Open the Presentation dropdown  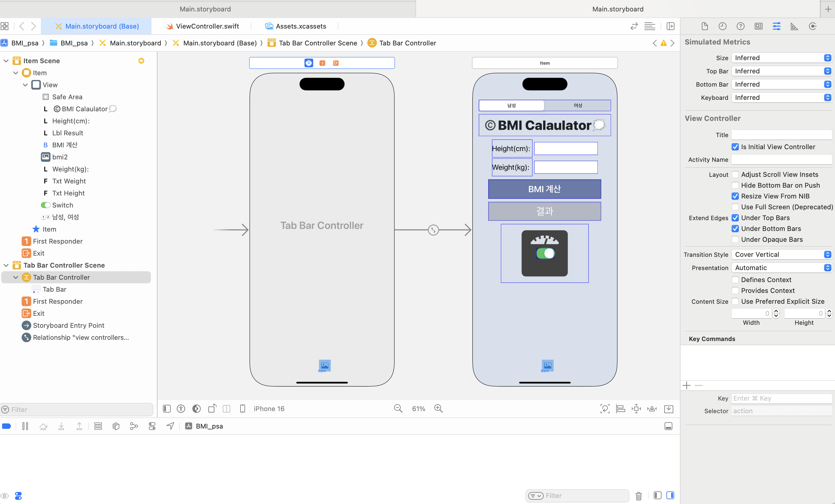point(781,268)
